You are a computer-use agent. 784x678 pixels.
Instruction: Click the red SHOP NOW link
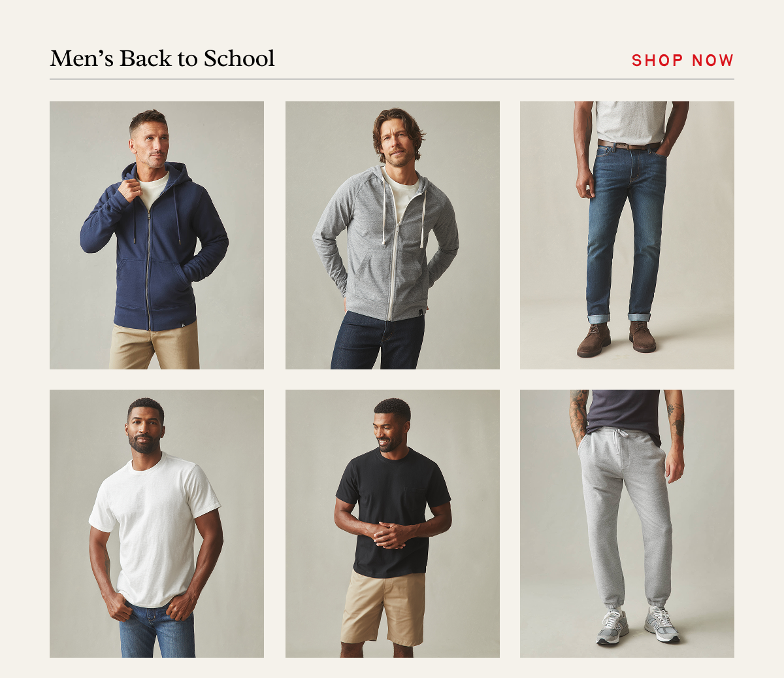pyautogui.click(x=683, y=60)
